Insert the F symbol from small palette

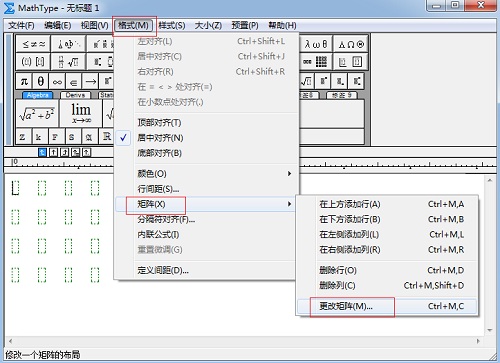coord(55,137)
